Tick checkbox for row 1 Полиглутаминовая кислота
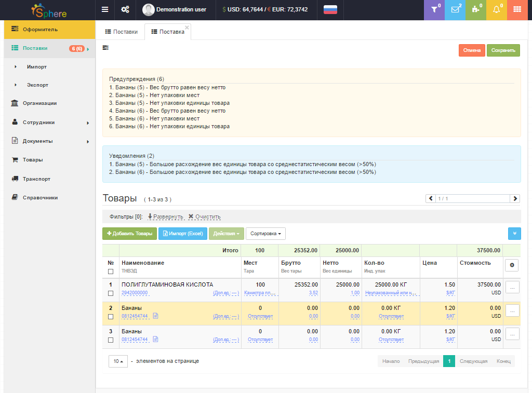This screenshot has width=532, height=393. (110, 293)
